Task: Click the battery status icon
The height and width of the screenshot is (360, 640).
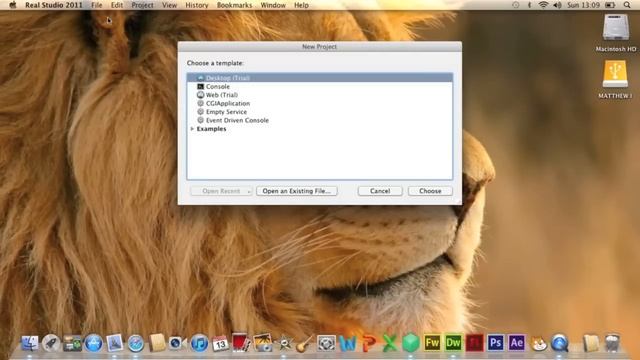Action: (x=610, y=5)
